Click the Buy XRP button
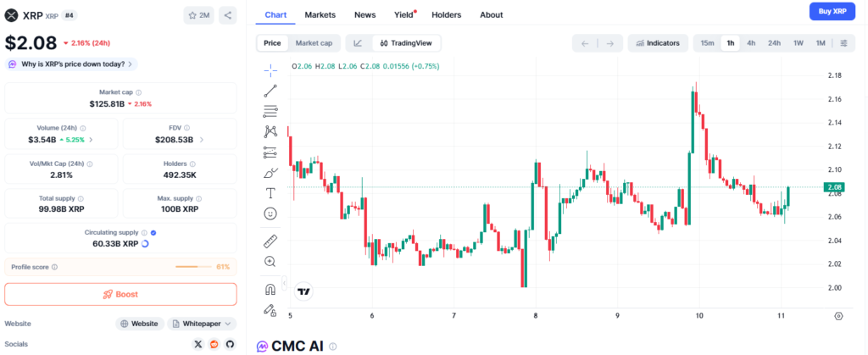The width and height of the screenshot is (868, 355). coord(832,11)
